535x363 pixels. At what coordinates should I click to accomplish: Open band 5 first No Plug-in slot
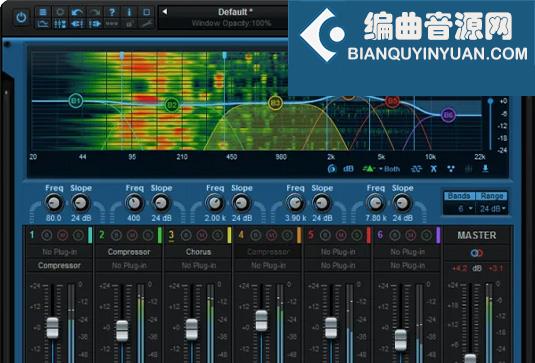[338, 252]
